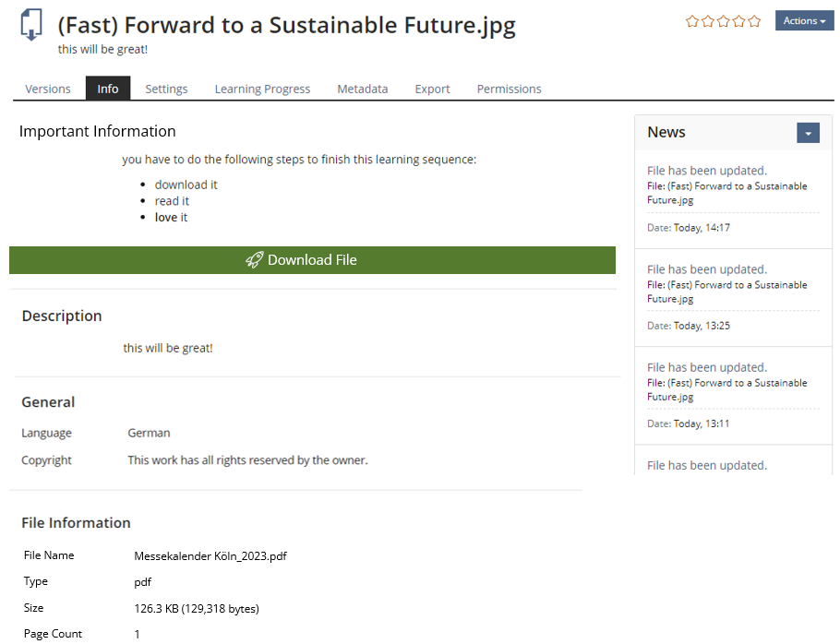This screenshot has height=644, width=840.
Task: Open the Permissions tab
Action: point(509,89)
